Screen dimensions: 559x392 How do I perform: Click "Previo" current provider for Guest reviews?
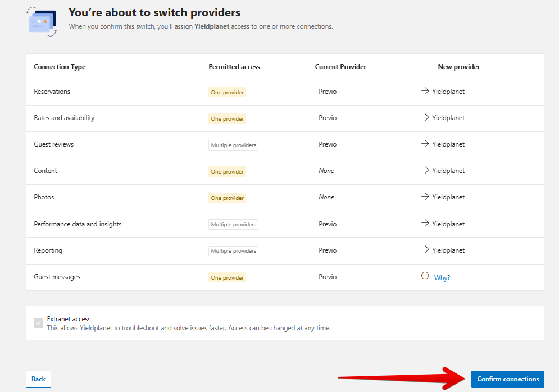(328, 144)
